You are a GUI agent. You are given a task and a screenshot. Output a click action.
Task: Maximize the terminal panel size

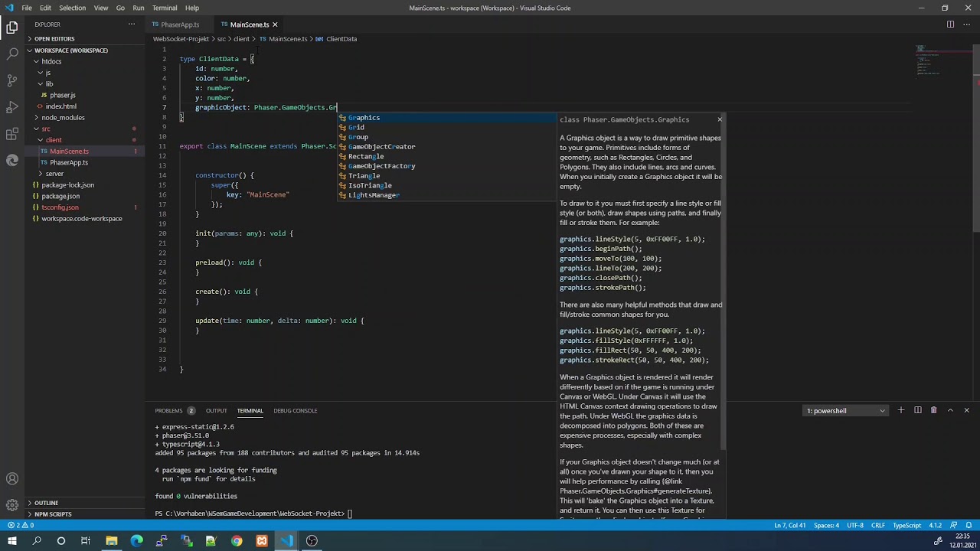[950, 411]
